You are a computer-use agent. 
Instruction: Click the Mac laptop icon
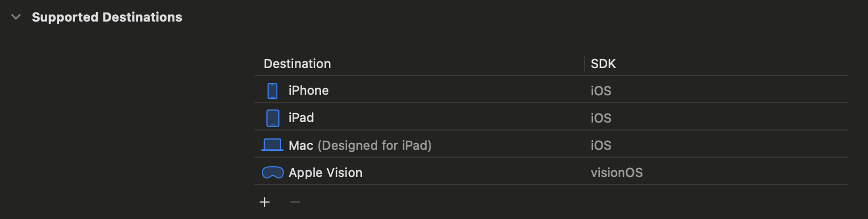(x=272, y=145)
